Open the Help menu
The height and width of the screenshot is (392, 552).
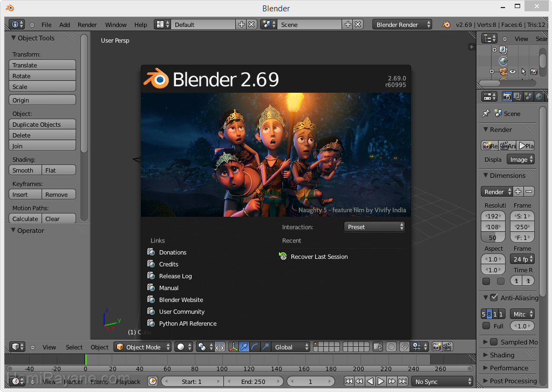(140, 25)
